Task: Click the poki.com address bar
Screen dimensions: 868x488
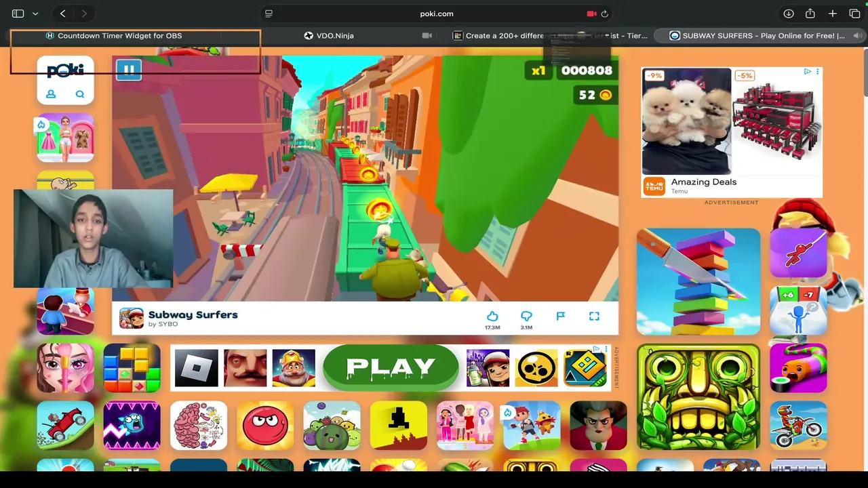Action: 437,14
